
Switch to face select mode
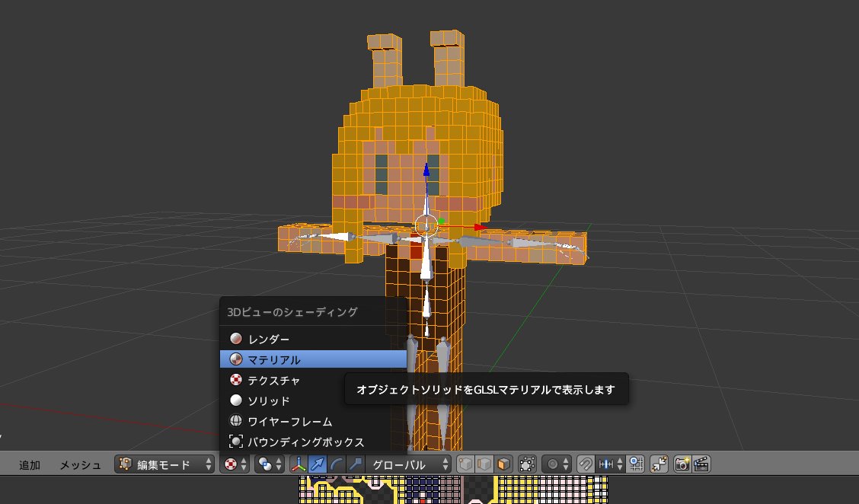point(503,464)
